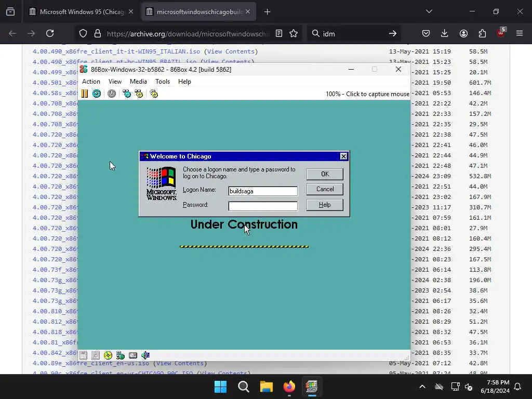Show hidden tray icons chevron
The height and width of the screenshot is (399, 532).
[x=422, y=387]
